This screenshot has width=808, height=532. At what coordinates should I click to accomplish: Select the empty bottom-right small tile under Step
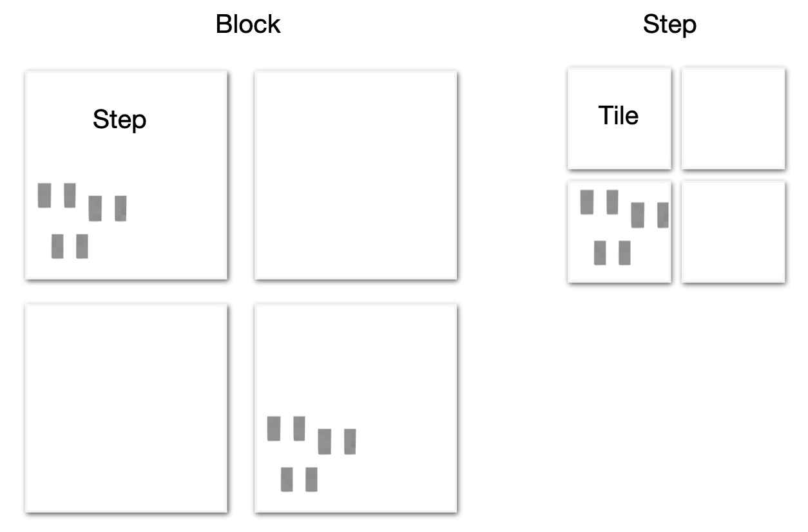coord(733,232)
